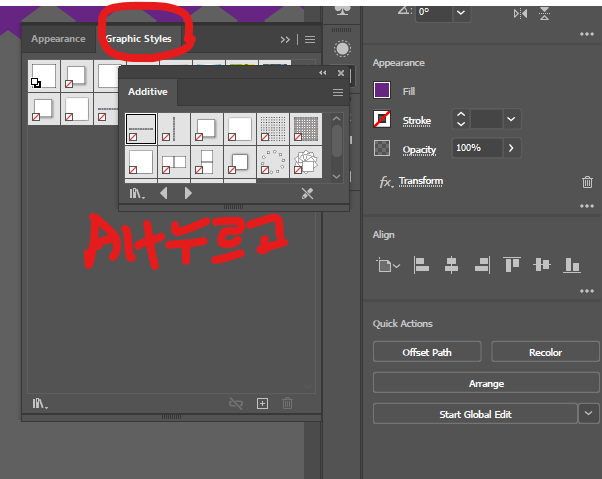Image resolution: width=602 pixels, height=479 pixels.
Task: Click the stroke weight input field
Action: pyautogui.click(x=486, y=119)
